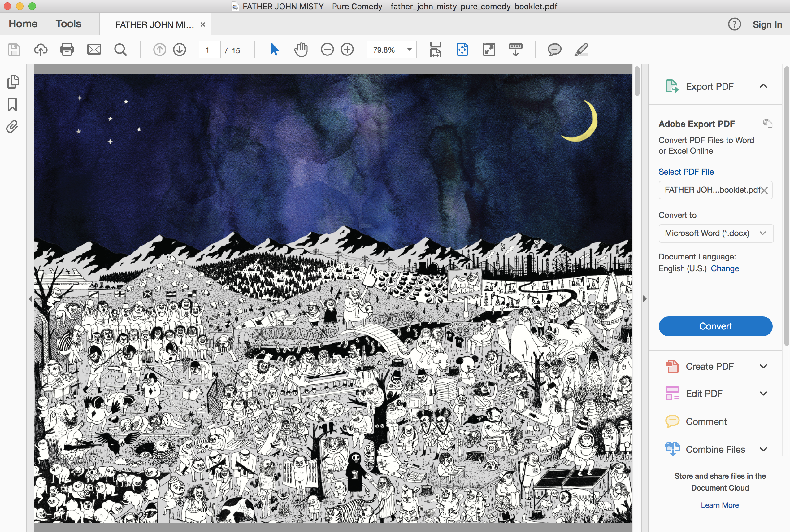
Task: Edit the page number field
Action: [209, 50]
